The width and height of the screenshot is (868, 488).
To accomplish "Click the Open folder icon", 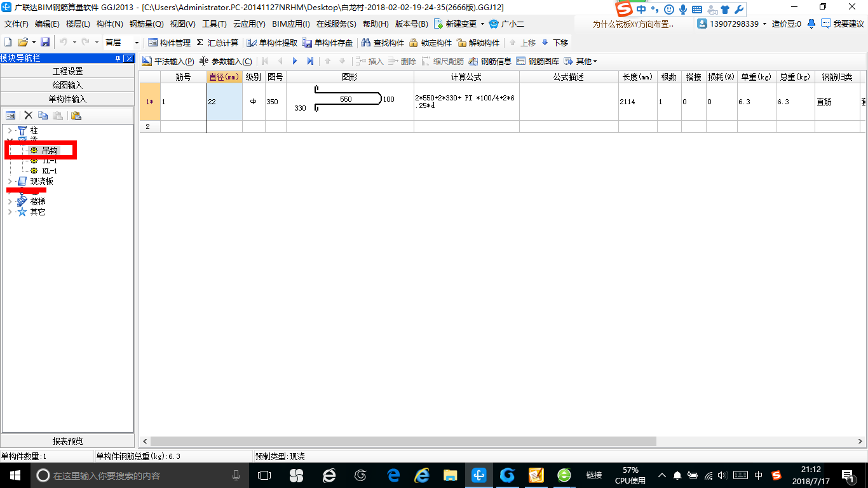I will pos(22,43).
